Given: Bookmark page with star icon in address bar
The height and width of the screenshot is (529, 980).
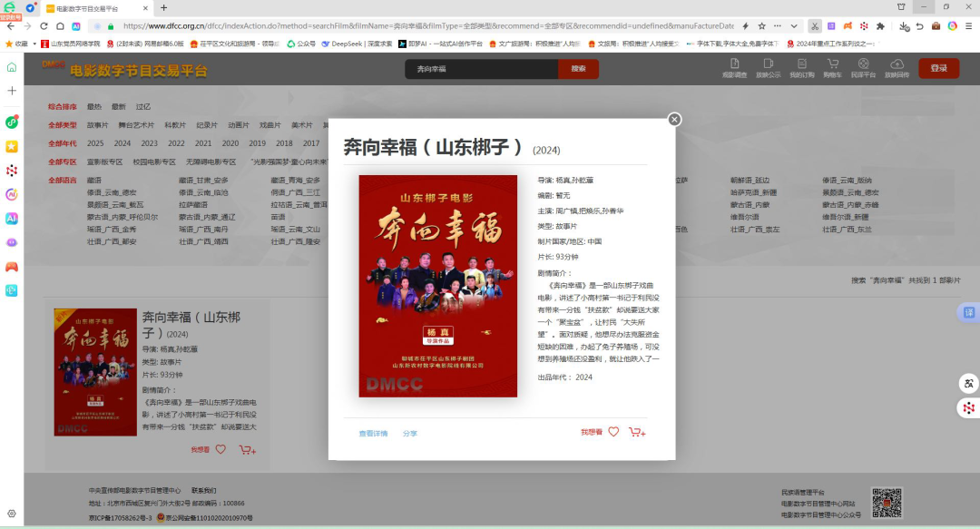Looking at the screenshot, I should point(761,26).
